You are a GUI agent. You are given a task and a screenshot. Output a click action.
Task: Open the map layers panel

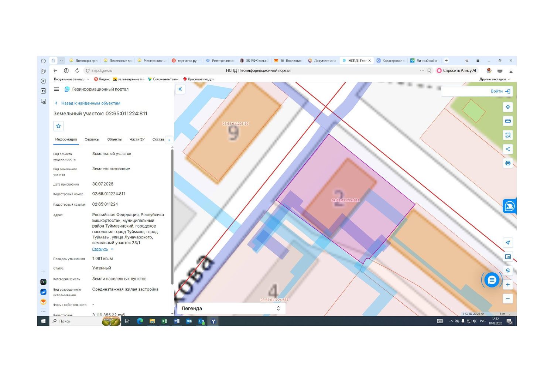click(508, 107)
